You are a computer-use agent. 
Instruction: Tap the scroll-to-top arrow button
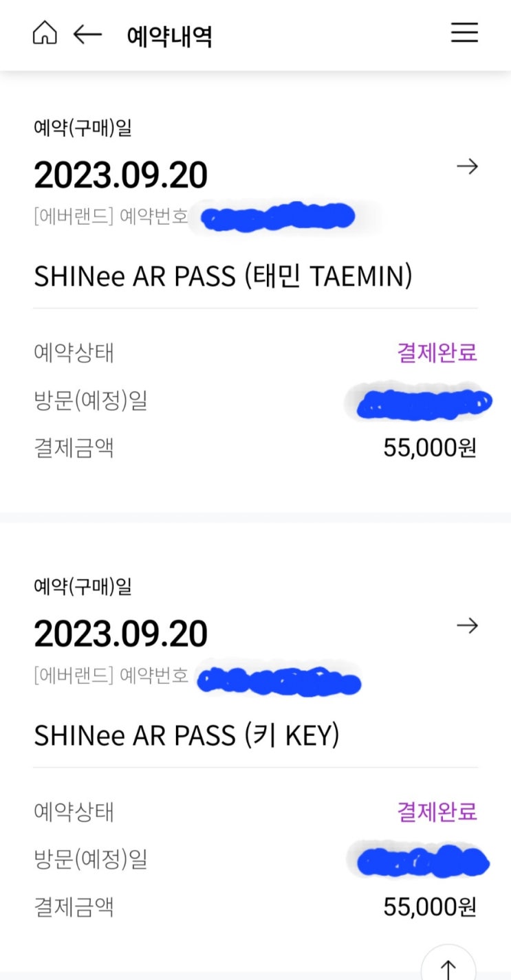448,967
